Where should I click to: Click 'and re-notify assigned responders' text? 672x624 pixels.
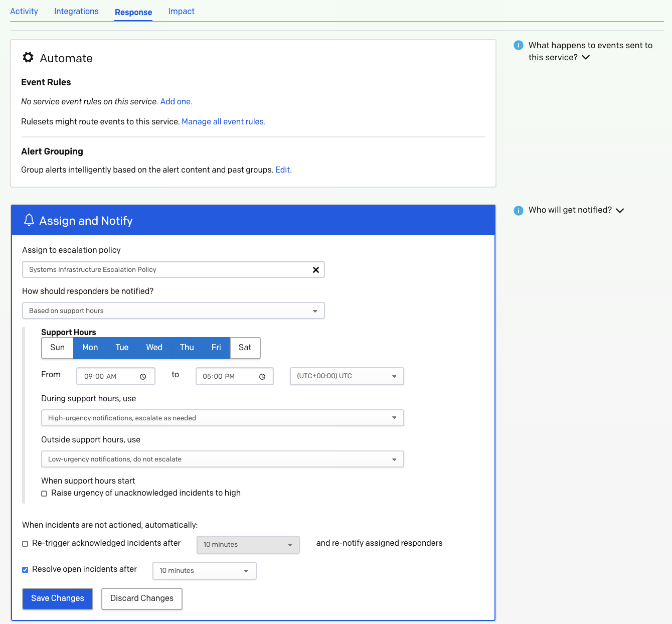tap(380, 543)
